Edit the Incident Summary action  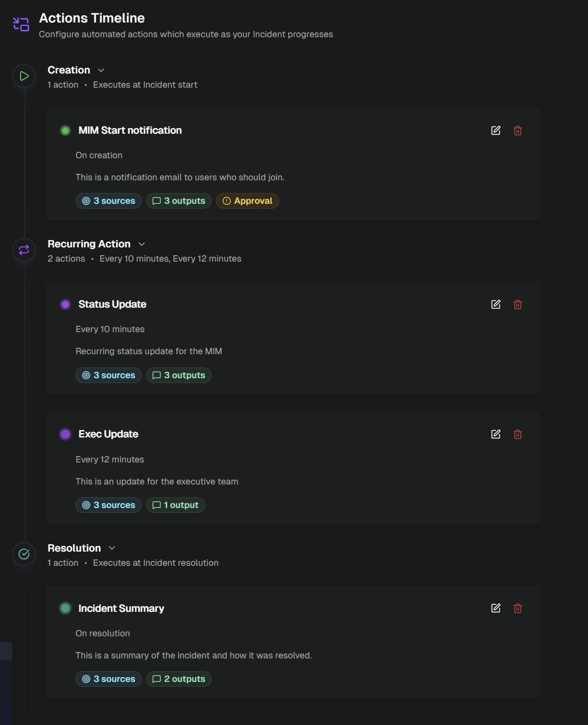[x=495, y=608]
